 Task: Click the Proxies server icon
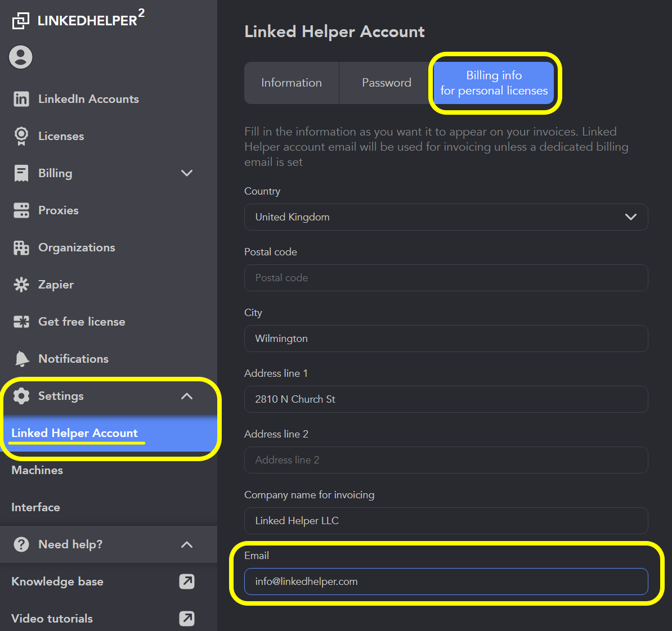(x=21, y=210)
